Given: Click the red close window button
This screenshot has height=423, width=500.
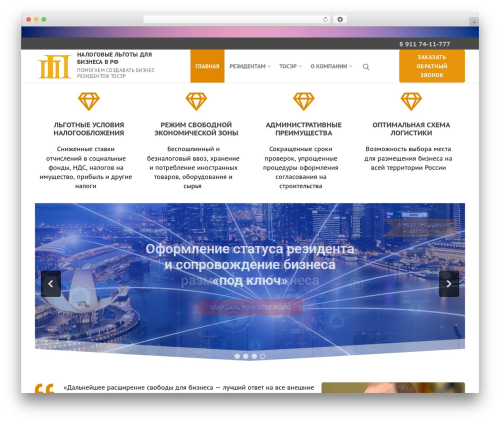Looking at the screenshot, I should tap(29, 20).
